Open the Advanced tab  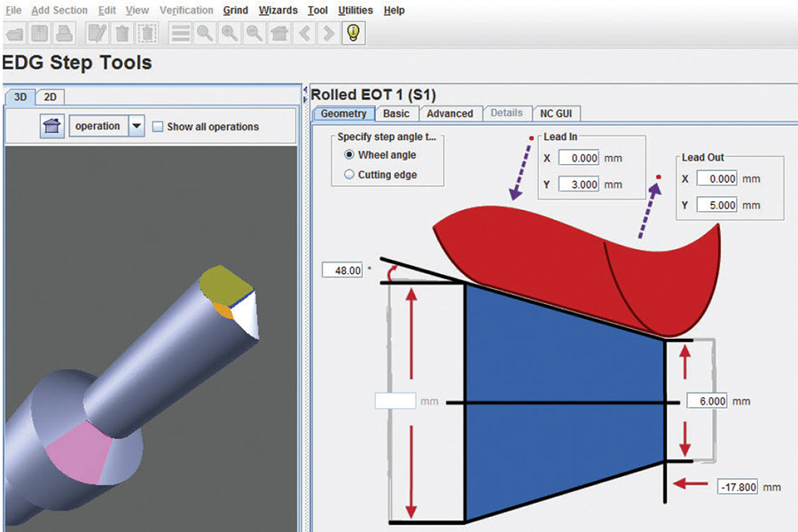click(x=450, y=113)
